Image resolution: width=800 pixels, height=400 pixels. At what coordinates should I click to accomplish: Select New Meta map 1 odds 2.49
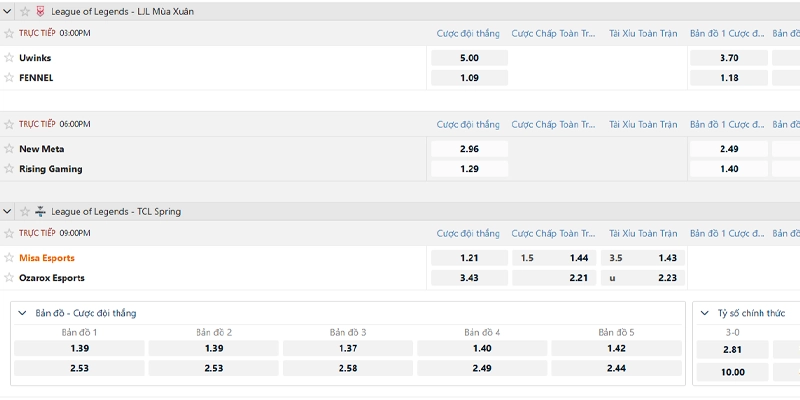[729, 149]
